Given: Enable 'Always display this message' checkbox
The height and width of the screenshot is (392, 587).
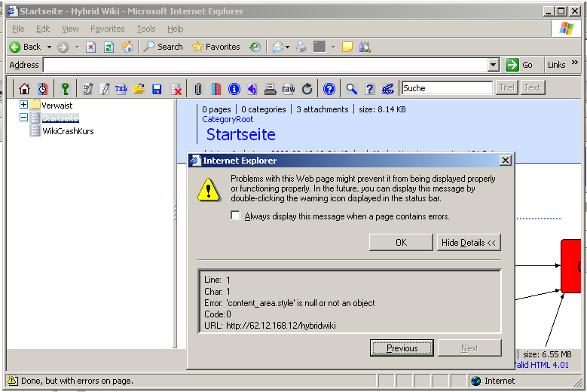Looking at the screenshot, I should tap(236, 216).
